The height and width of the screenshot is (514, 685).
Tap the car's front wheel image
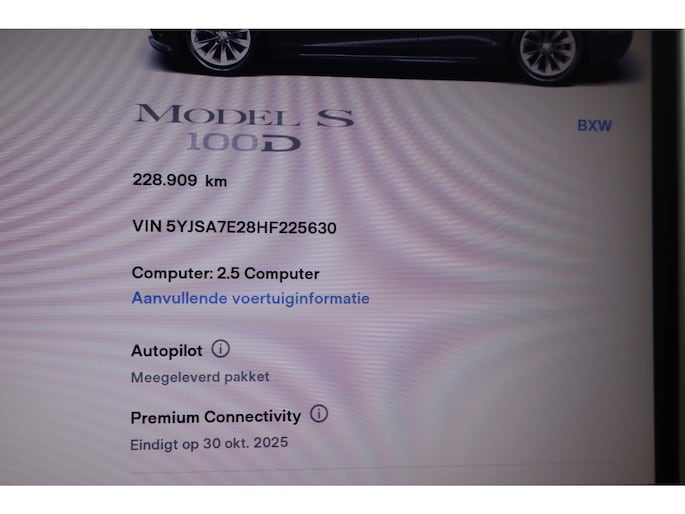(221, 47)
